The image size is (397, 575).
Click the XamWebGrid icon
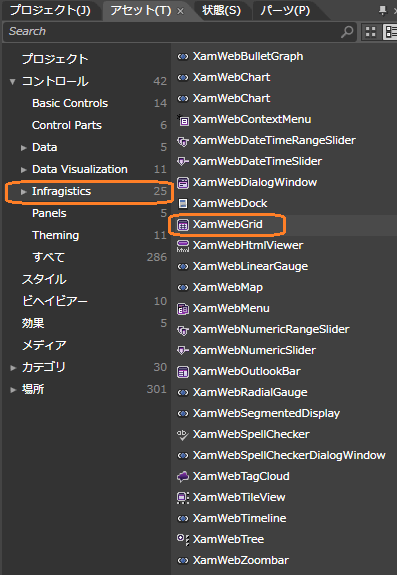tap(183, 224)
